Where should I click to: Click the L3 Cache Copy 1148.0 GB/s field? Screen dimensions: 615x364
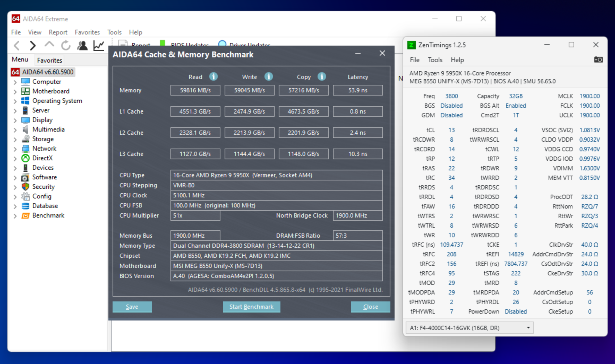(x=304, y=154)
